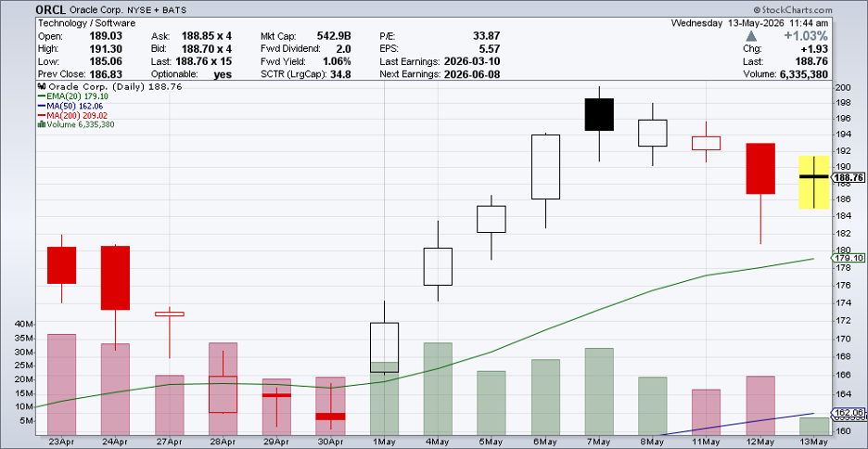This screenshot has height=449, width=868.
Task: Click the 23Apr pink volume bar
Action: [61, 384]
